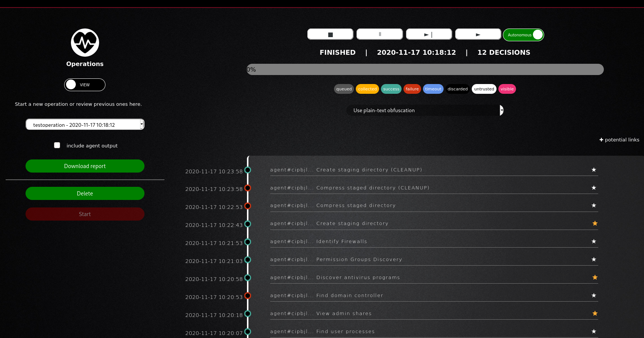The image size is (644, 338).
Task: Expand the potential links section
Action: point(619,140)
